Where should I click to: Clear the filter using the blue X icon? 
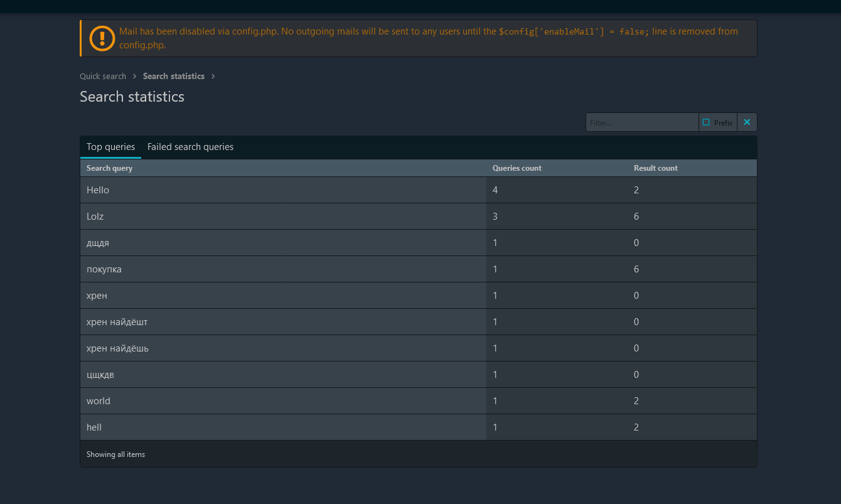coord(746,122)
